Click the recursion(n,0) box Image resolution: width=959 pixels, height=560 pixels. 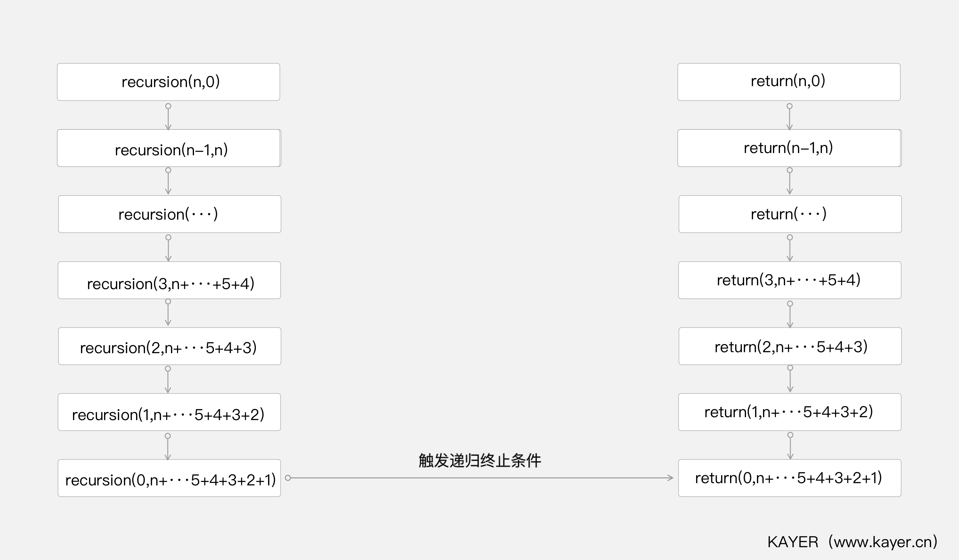[x=169, y=82]
